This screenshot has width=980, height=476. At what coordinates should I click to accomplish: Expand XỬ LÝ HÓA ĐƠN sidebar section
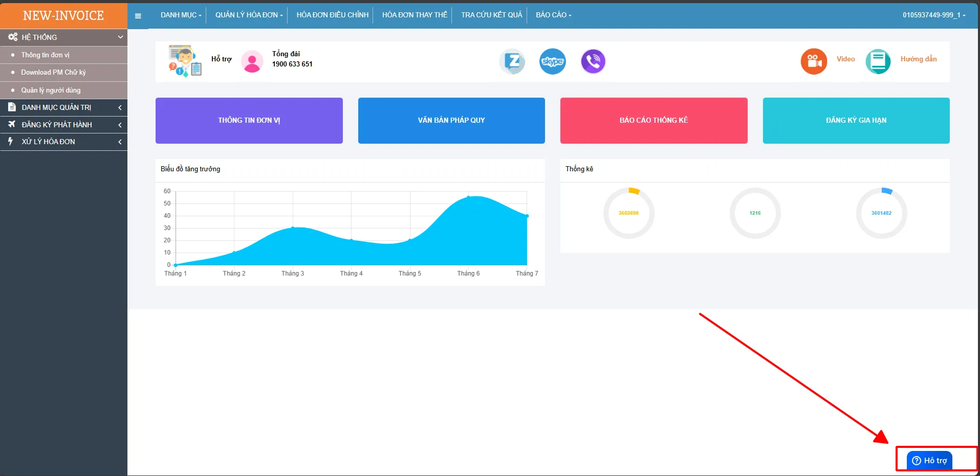pos(63,142)
